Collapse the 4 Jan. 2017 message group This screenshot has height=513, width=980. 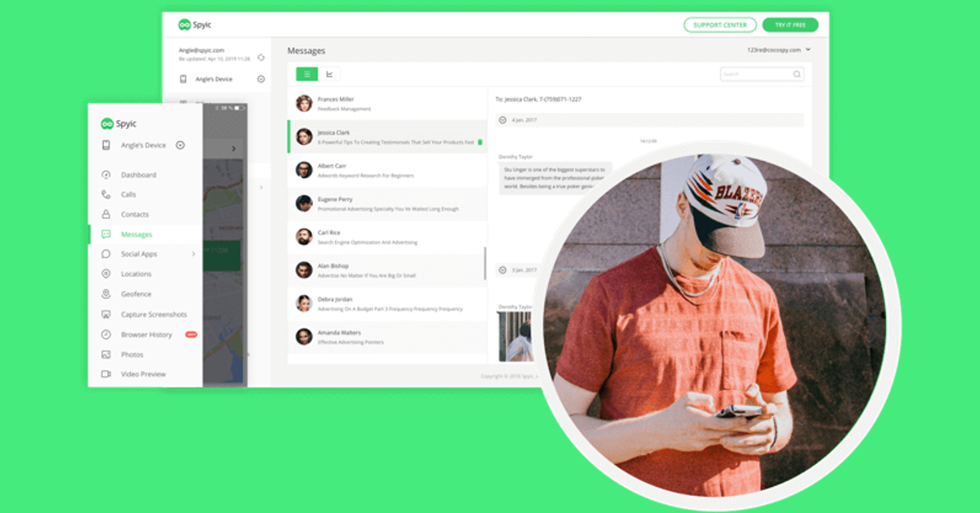[x=502, y=120]
